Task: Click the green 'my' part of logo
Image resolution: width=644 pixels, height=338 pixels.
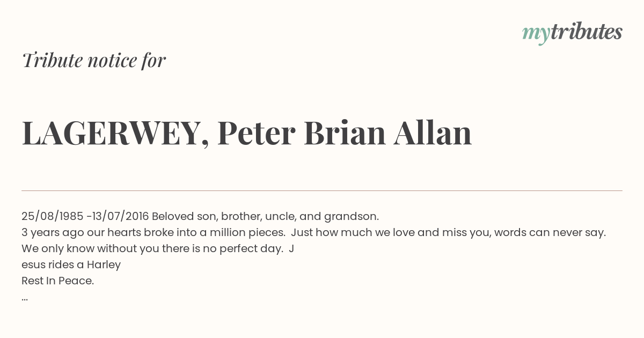Action: pos(536,34)
